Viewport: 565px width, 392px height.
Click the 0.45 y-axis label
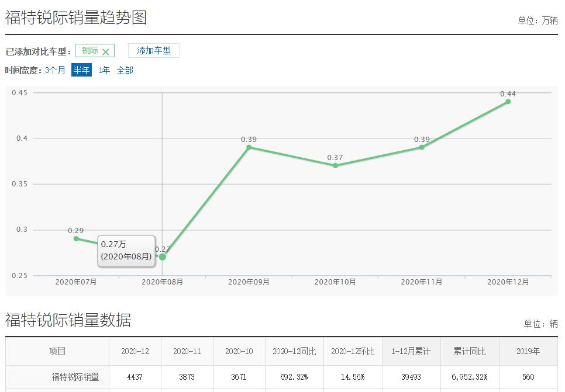tap(19, 93)
